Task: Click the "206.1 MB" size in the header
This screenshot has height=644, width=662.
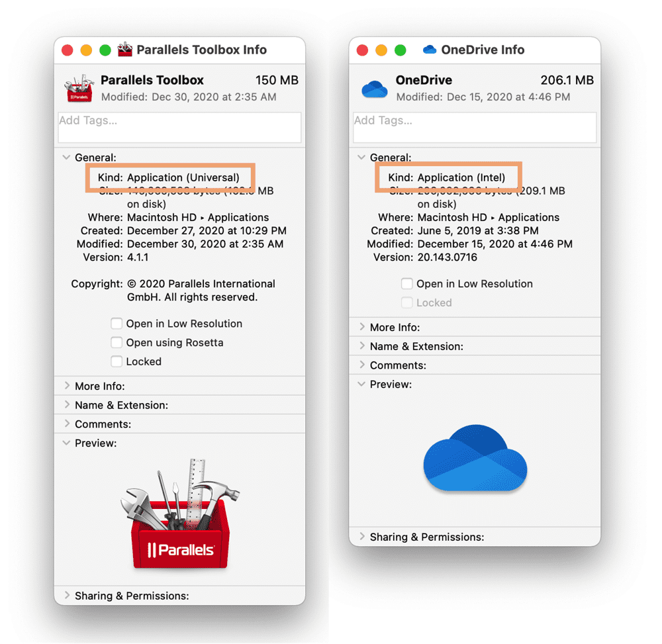Action: 567,80
